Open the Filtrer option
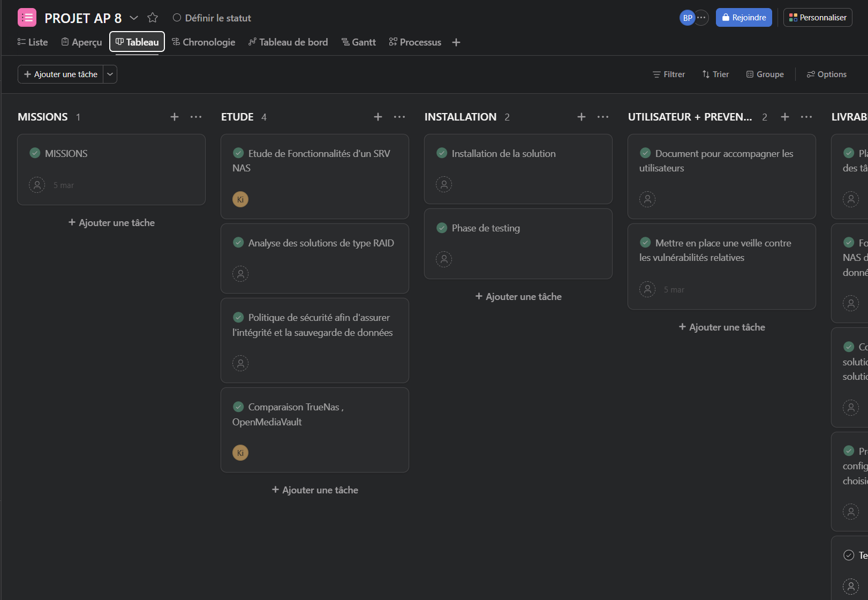 click(x=669, y=74)
